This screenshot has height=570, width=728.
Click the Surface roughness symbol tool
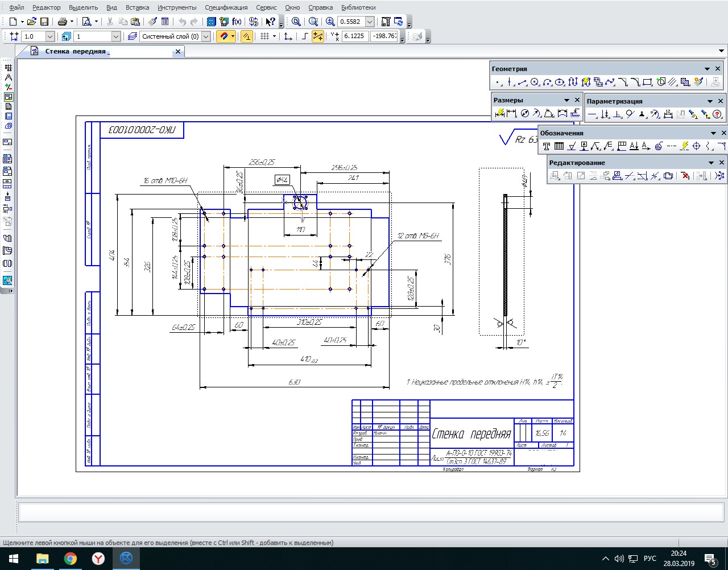tap(572, 146)
